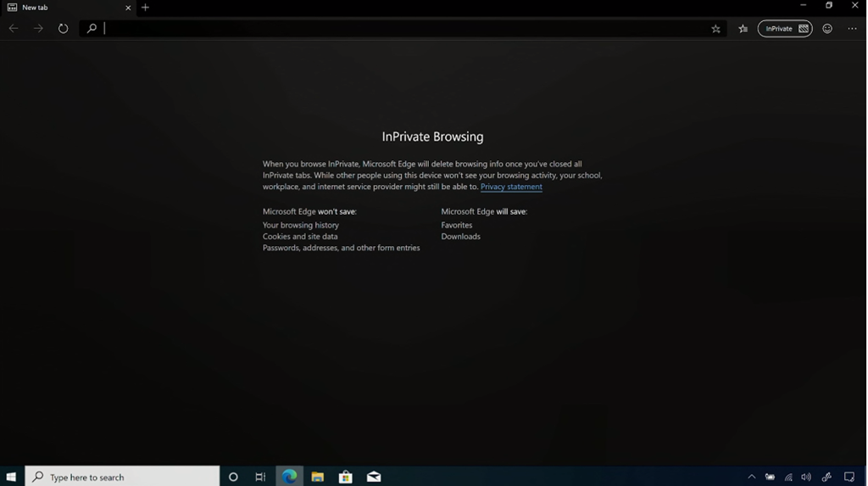Click the pen workspace tray icon
Viewport: 868px width, 486px height.
click(x=826, y=477)
